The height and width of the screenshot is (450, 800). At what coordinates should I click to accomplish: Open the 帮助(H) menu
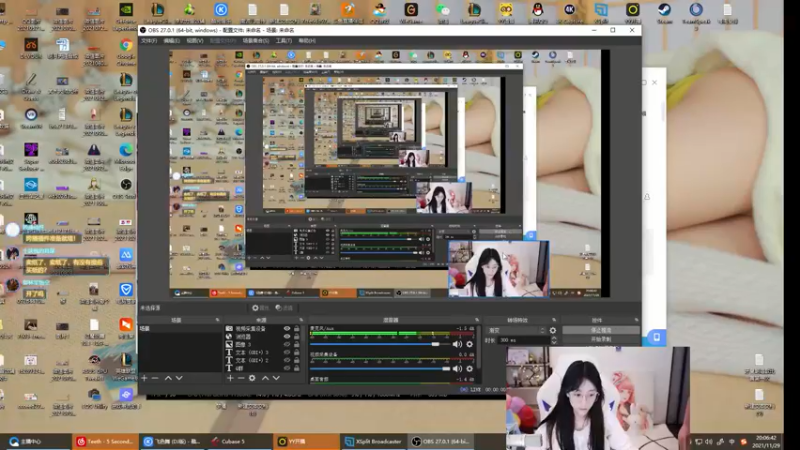[307, 41]
